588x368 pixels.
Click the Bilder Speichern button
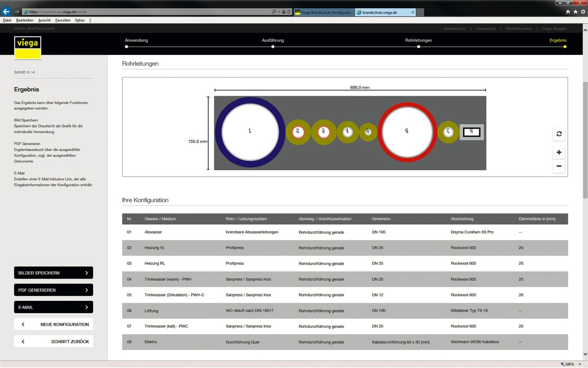[53, 272]
